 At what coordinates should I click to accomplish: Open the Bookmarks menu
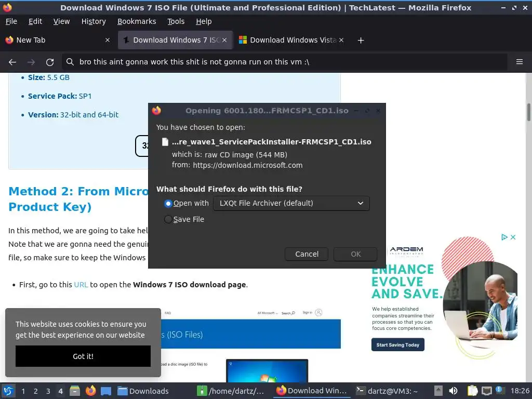tap(137, 21)
